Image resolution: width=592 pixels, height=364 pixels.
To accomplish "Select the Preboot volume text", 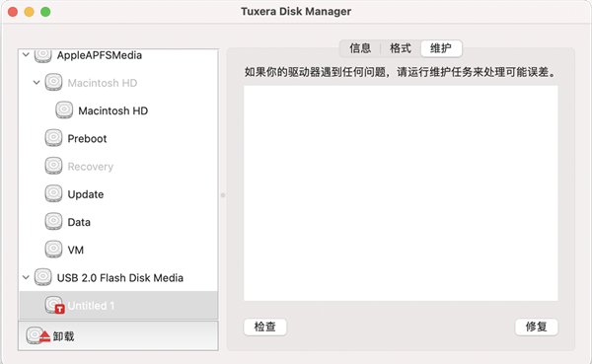I will pos(87,138).
